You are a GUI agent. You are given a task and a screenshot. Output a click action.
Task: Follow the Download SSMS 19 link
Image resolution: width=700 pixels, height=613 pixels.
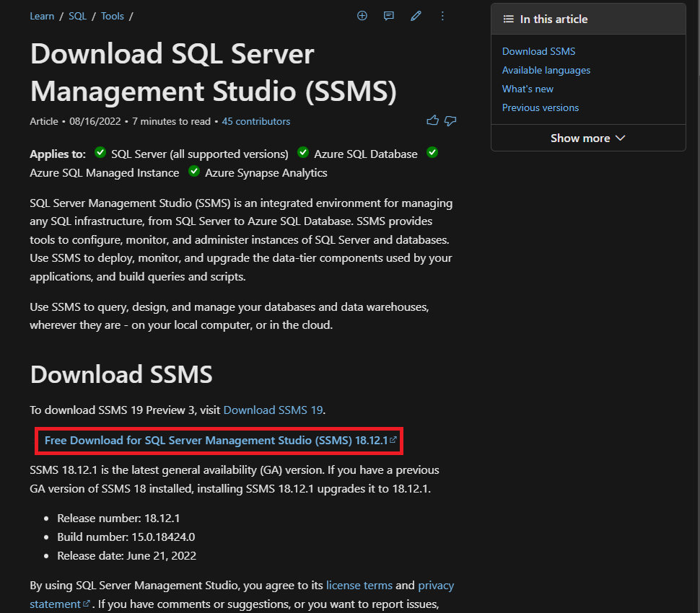273,410
